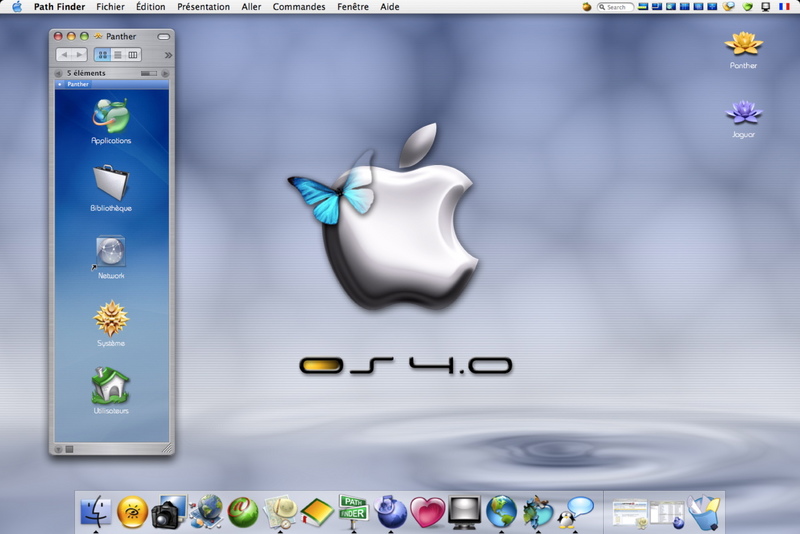Expand the toolbar overflow chevron
Viewport: 800px width, 534px height.
(168, 55)
